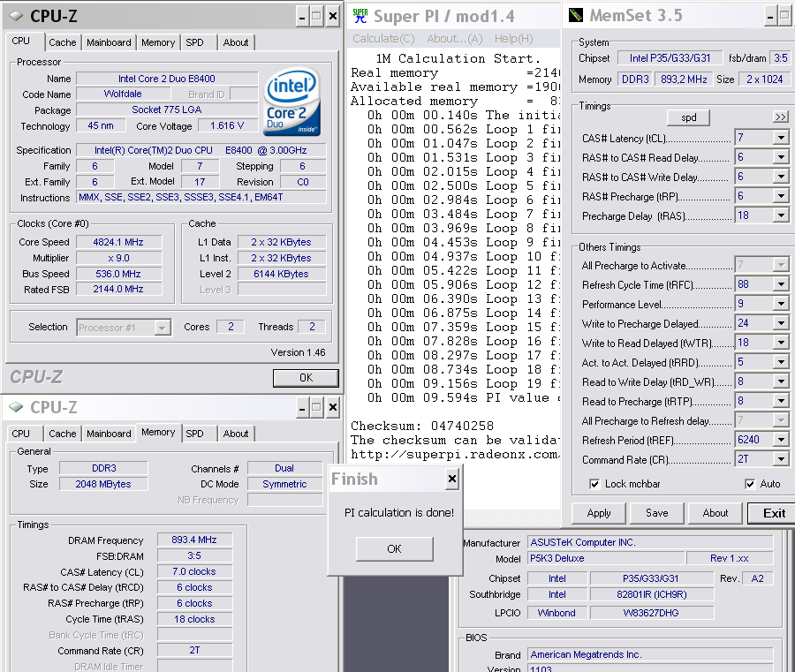
Task: Minimize the MemSet window
Action: [x=770, y=16]
